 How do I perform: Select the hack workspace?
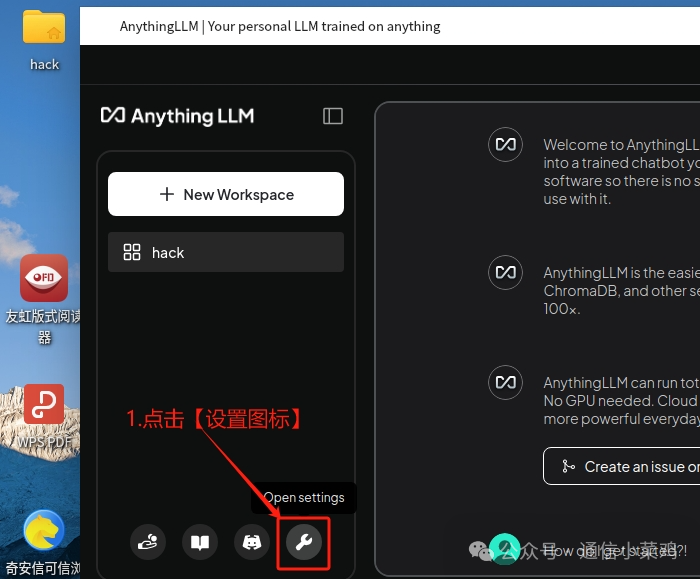[x=226, y=252]
